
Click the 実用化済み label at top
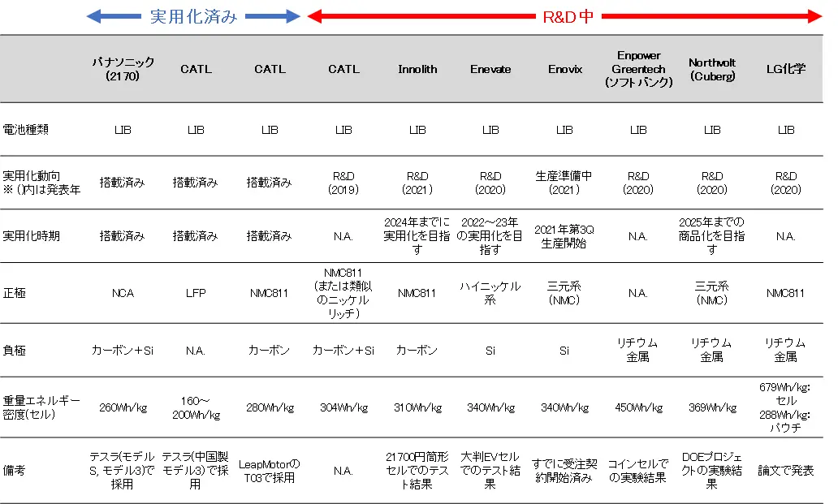[x=193, y=16]
